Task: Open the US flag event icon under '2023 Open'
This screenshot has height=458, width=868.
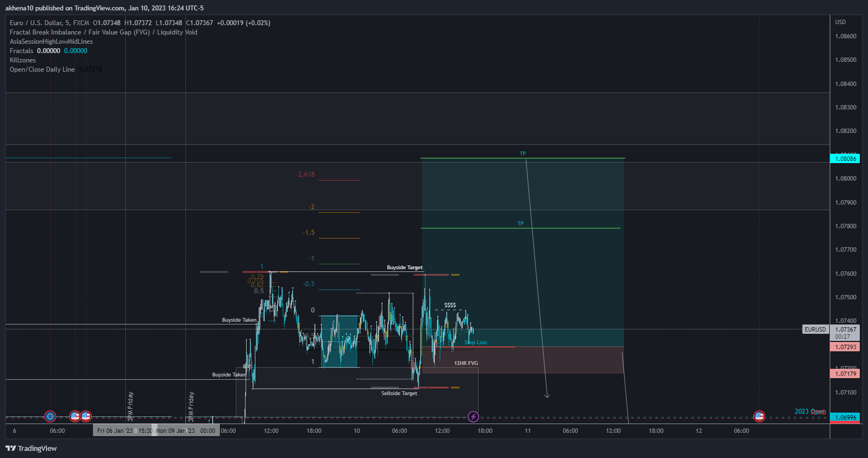Action: click(759, 416)
